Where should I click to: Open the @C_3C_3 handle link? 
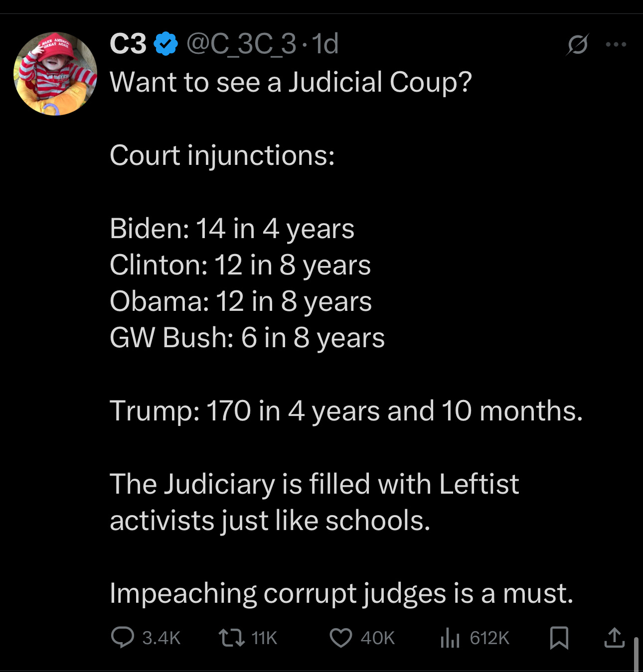coord(241,44)
